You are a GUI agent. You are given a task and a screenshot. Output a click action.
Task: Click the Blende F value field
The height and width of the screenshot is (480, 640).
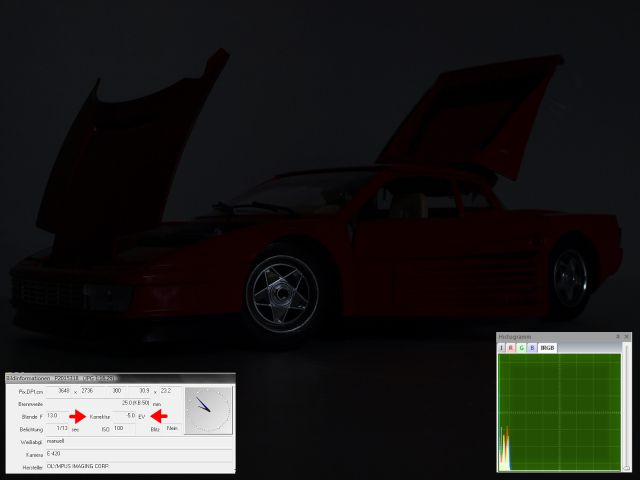pyautogui.click(x=53, y=415)
